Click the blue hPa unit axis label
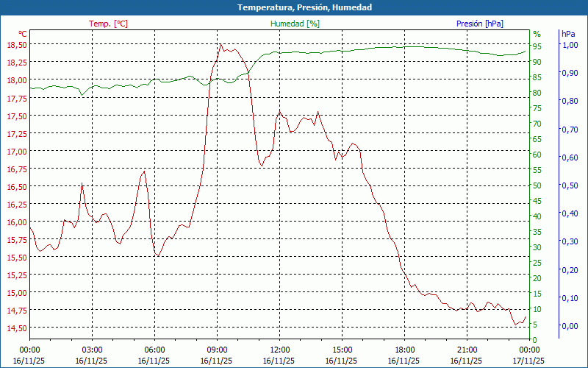 tap(568, 34)
